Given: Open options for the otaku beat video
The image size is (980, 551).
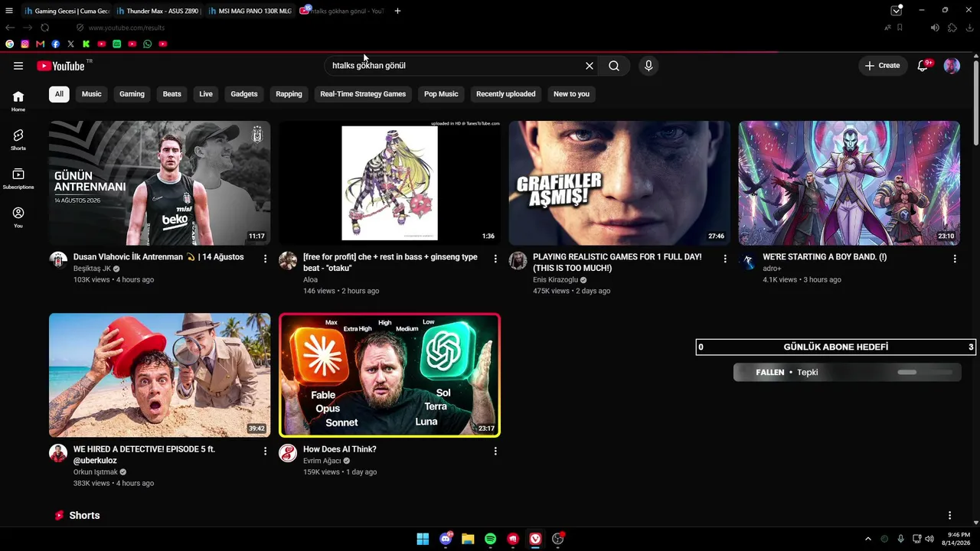Looking at the screenshot, I should [495, 259].
